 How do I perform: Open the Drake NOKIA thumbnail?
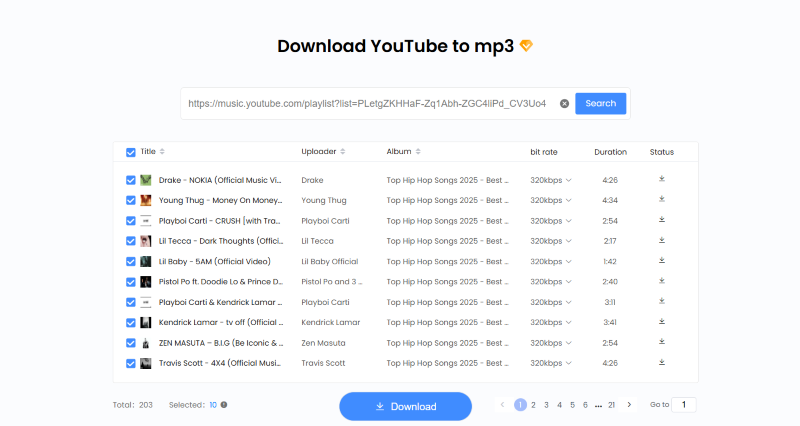pyautogui.click(x=146, y=180)
